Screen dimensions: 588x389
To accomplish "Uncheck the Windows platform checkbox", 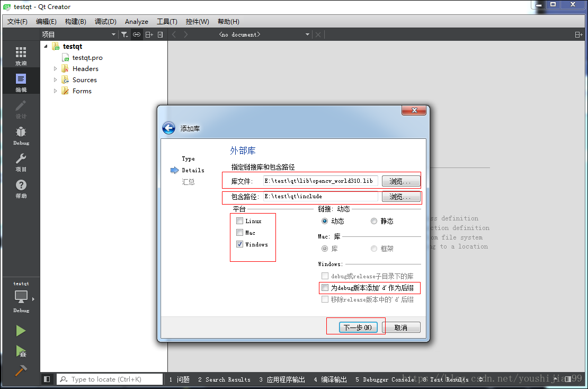I will 239,244.
